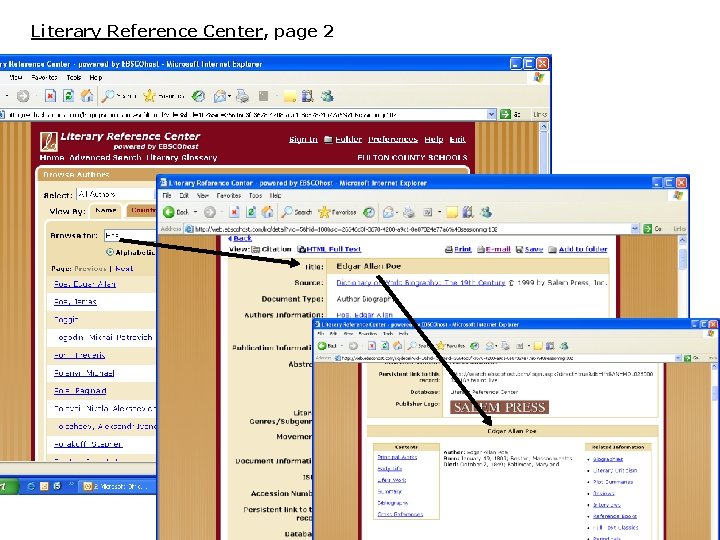Click the Next page link
The width and height of the screenshot is (720, 540).
point(124,269)
